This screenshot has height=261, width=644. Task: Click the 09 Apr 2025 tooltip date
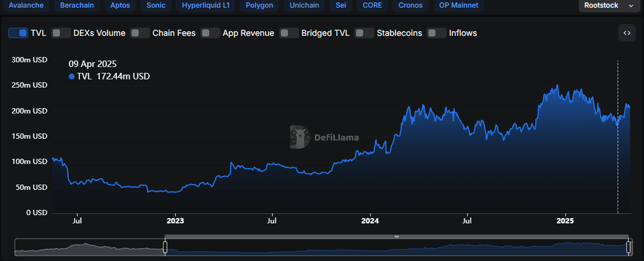[92, 64]
